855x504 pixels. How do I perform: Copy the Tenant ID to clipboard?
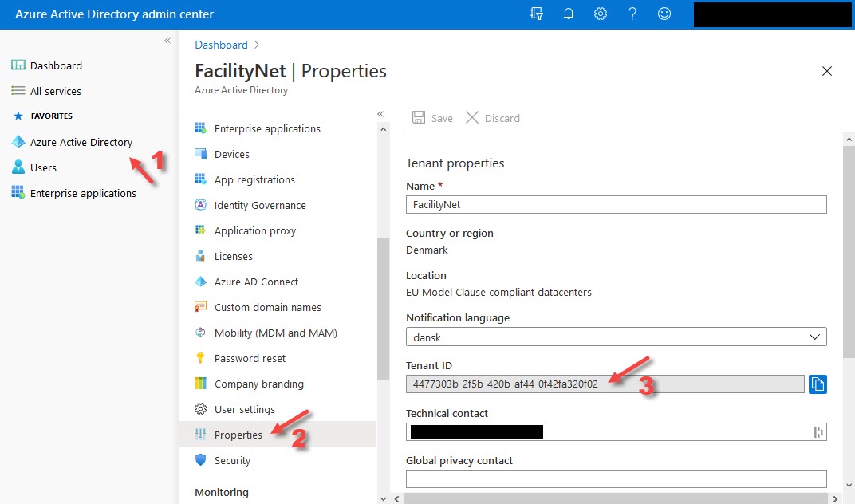pyautogui.click(x=818, y=384)
